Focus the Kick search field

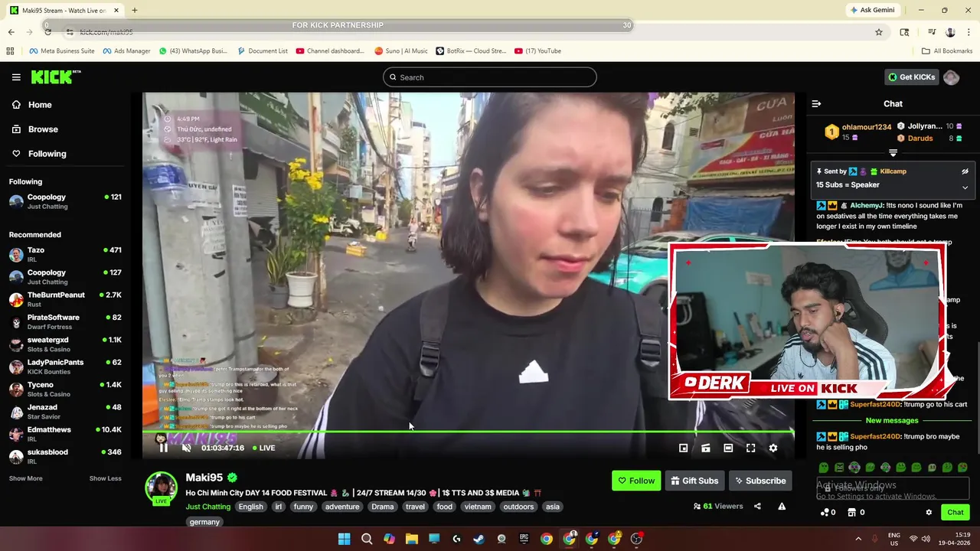coord(490,77)
